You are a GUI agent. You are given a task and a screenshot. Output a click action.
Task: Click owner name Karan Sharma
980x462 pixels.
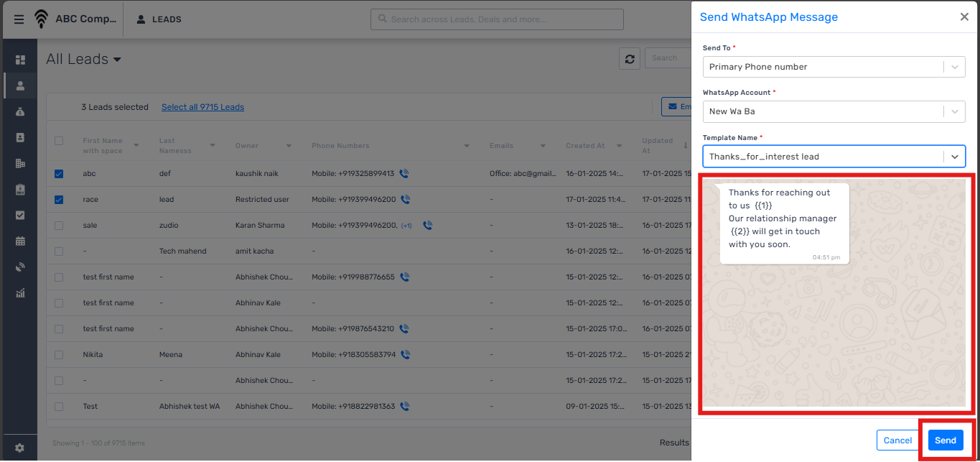coord(260,225)
